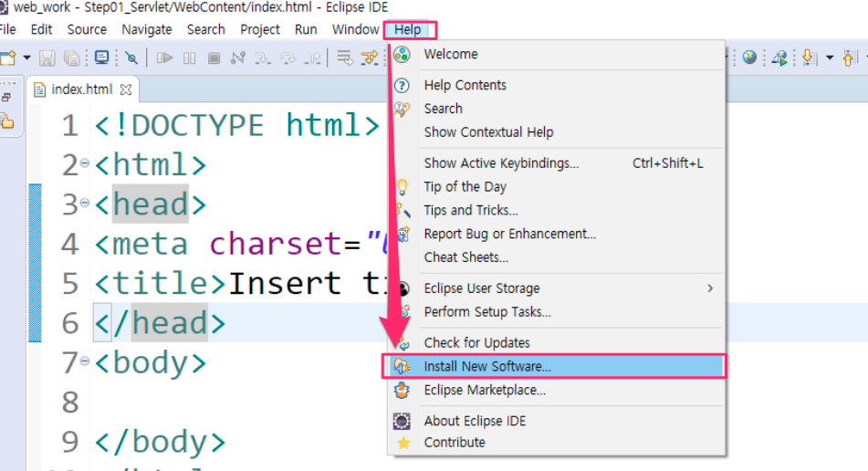Screen dimensions: 868x471
Task: Open the Next Annotation dropdown arrow
Action: (830, 58)
